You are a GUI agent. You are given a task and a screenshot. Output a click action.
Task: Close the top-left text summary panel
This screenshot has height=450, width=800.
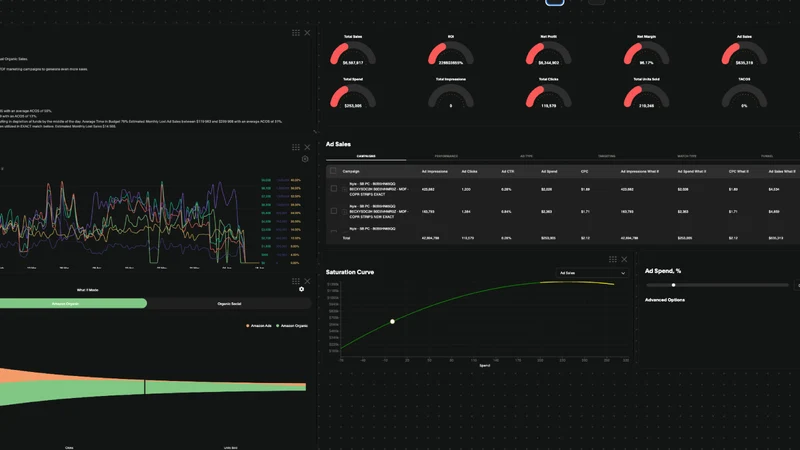[307, 33]
